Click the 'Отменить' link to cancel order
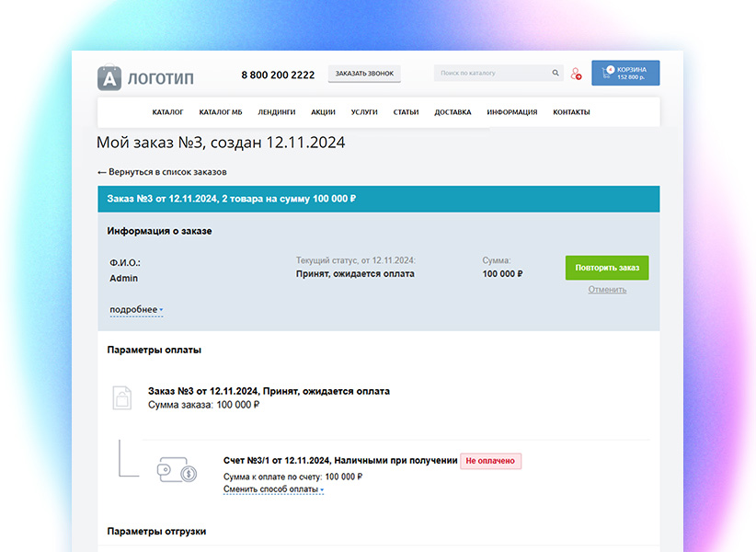Viewport: 756px width, 552px height. tap(607, 288)
